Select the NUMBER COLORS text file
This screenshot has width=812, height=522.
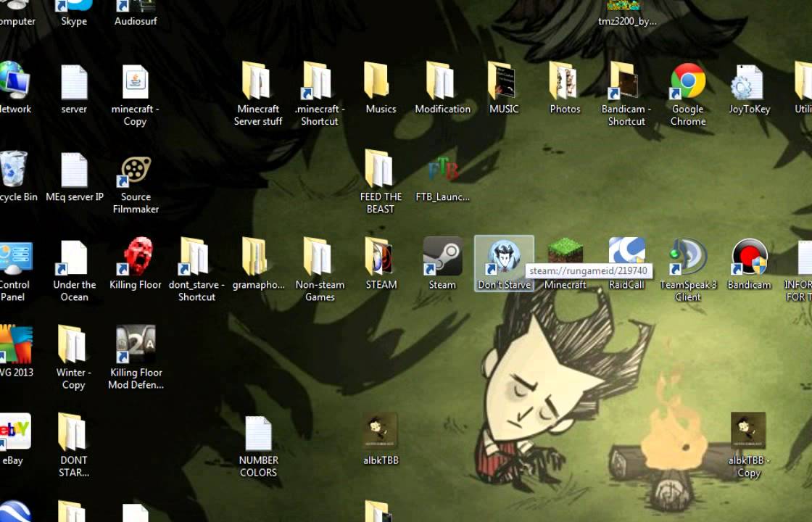pyautogui.click(x=258, y=447)
